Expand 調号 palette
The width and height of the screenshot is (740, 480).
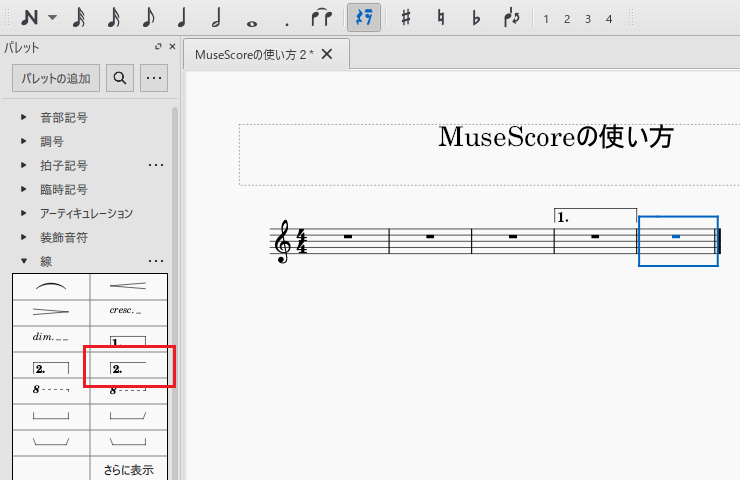pos(24,141)
